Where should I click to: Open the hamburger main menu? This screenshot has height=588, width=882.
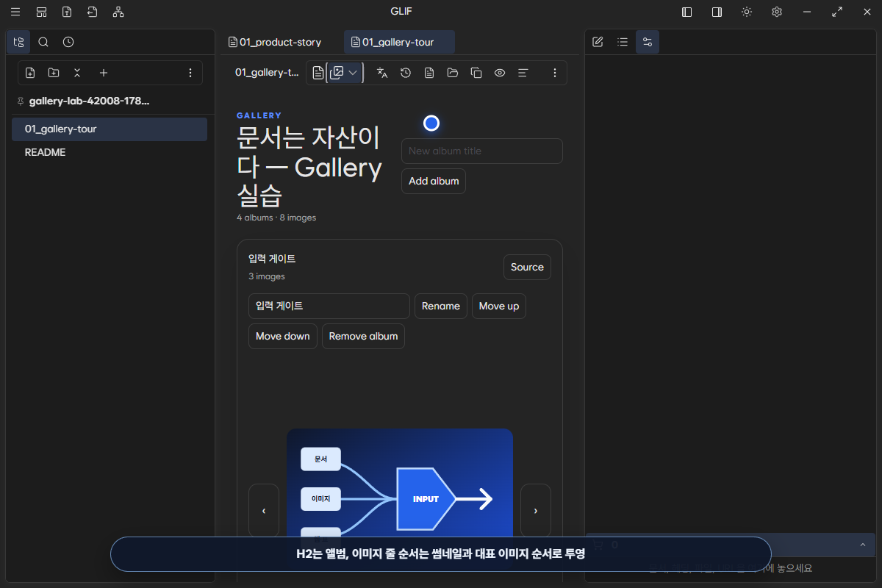(x=15, y=12)
